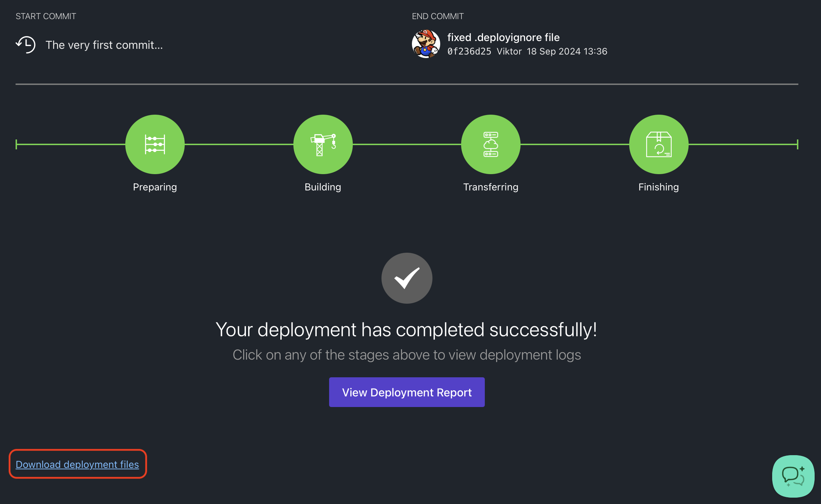Click the Building stage label
This screenshot has height=504, width=821.
(323, 187)
